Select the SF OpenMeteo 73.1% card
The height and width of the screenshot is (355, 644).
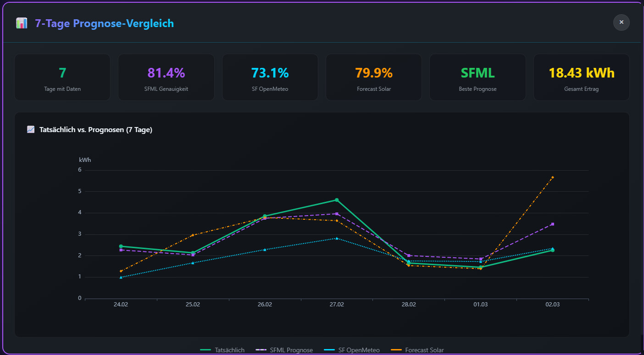270,77
